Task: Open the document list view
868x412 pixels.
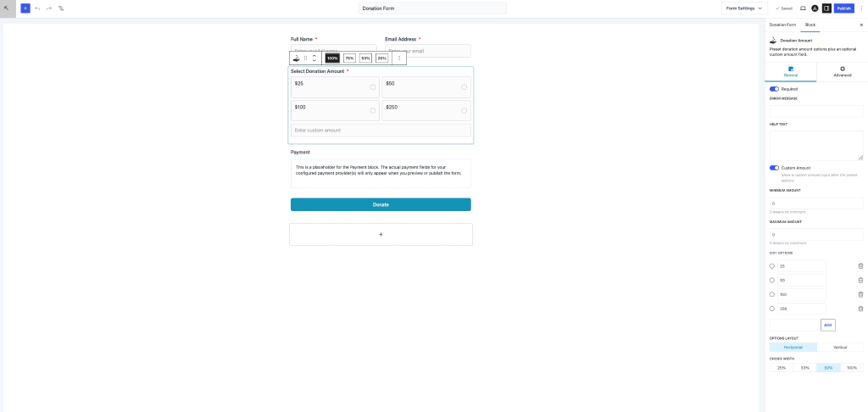Action: click(x=61, y=8)
